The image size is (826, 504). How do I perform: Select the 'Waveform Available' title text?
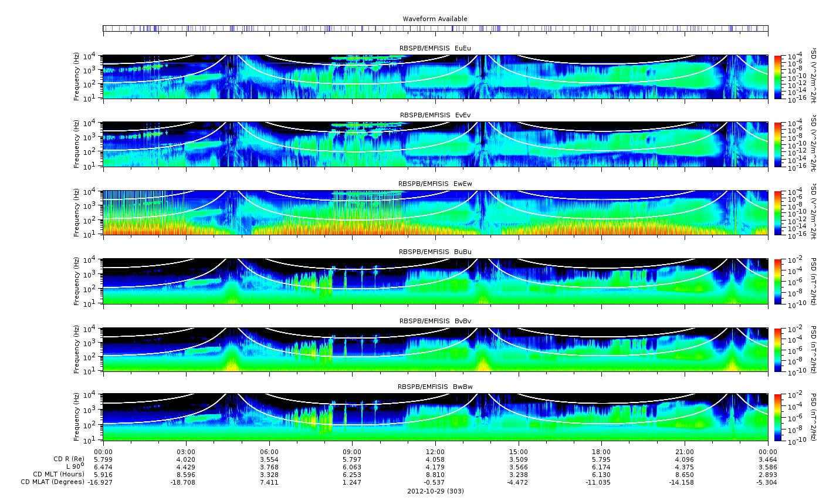[435, 19]
